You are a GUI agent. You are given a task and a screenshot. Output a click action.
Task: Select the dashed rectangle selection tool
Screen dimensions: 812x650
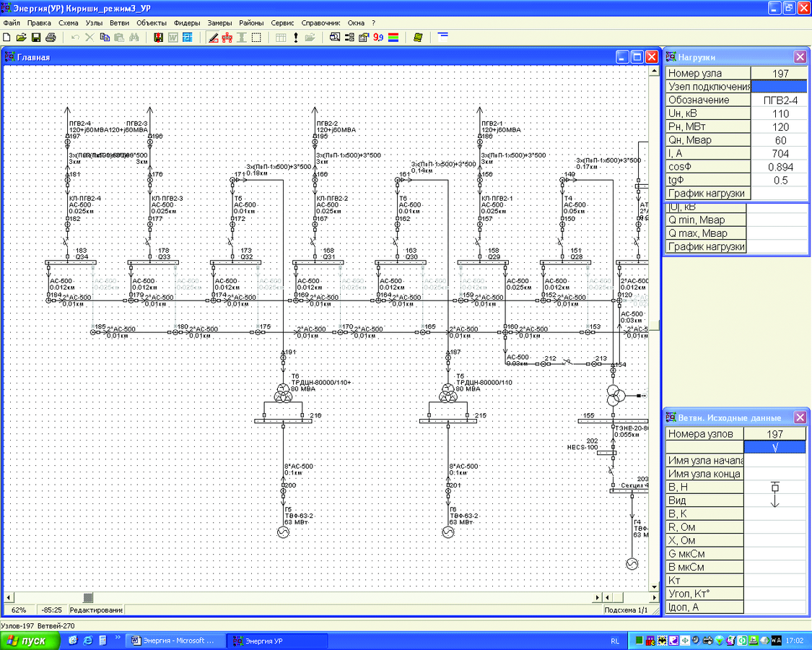pos(256,38)
